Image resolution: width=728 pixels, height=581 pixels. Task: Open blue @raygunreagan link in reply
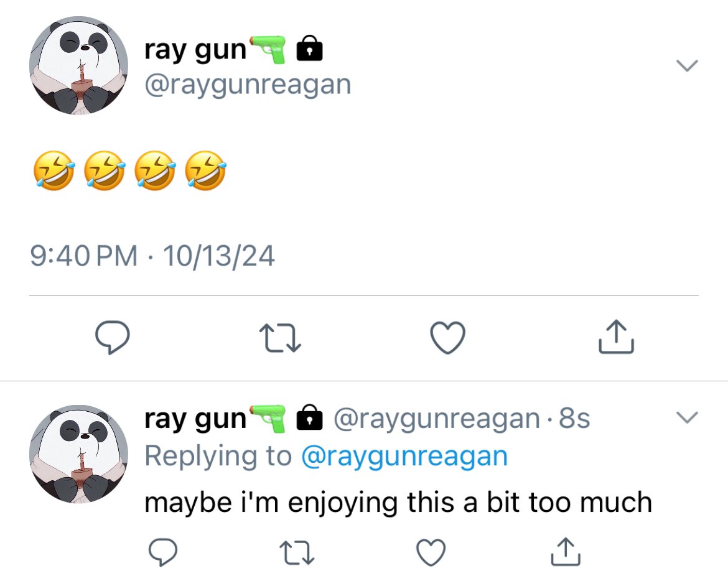tap(404, 457)
